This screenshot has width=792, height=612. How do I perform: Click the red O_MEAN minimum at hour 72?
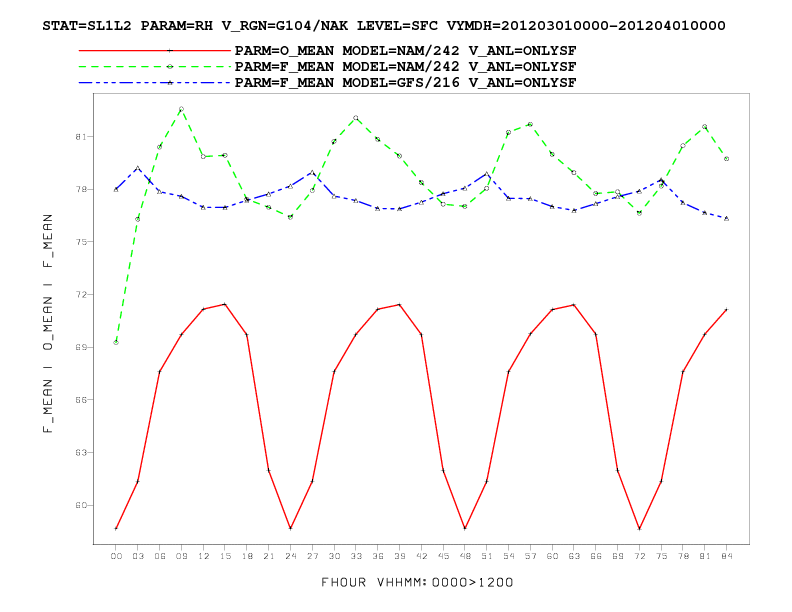(x=639, y=529)
